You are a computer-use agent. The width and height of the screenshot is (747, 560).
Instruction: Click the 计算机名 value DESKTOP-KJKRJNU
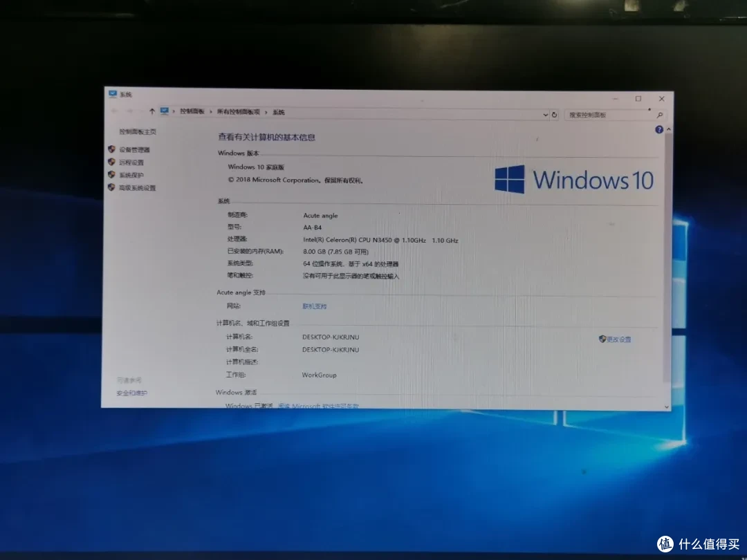pos(331,337)
